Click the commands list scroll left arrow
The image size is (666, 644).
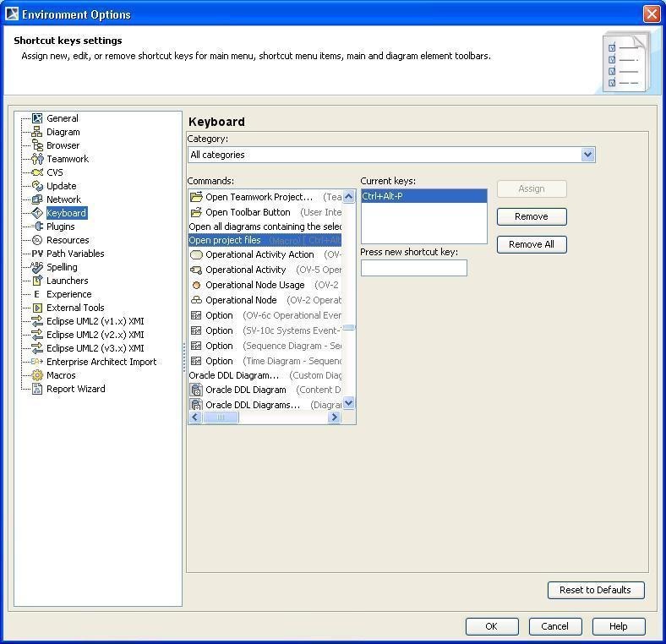[195, 418]
